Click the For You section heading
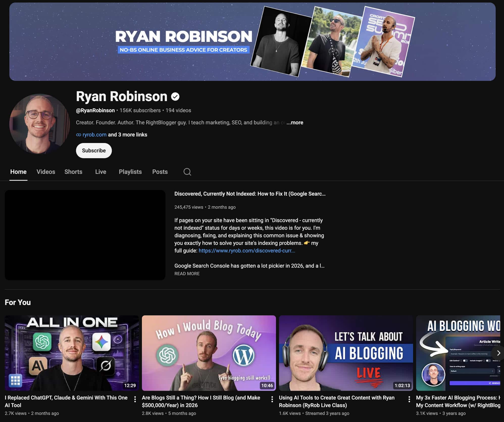The image size is (504, 422). point(18,302)
